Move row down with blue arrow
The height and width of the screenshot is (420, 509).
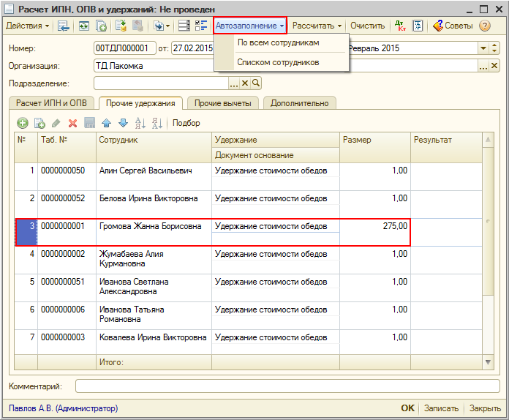pos(123,123)
